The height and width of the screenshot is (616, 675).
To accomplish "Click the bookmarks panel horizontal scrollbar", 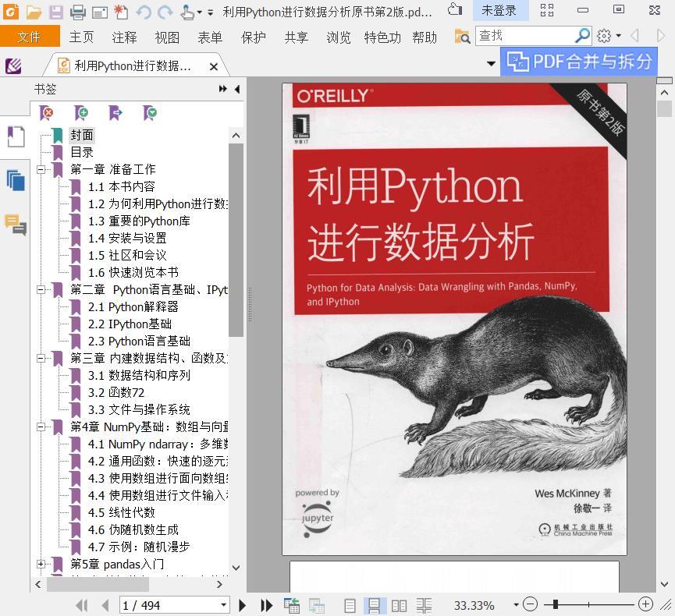I will [x=98, y=584].
